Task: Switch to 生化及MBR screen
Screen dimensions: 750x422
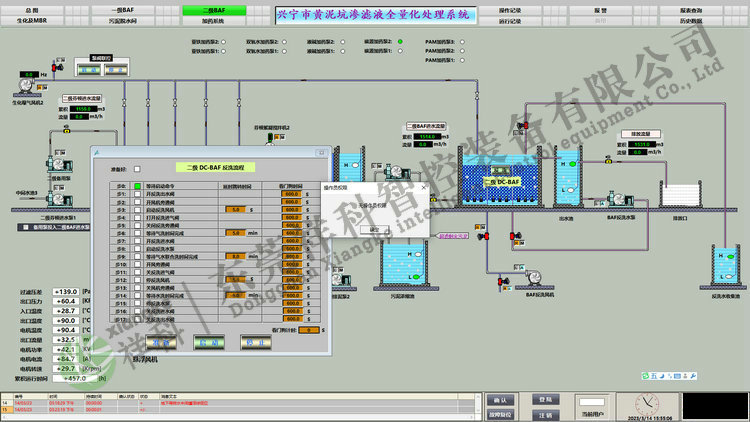Action: point(32,19)
